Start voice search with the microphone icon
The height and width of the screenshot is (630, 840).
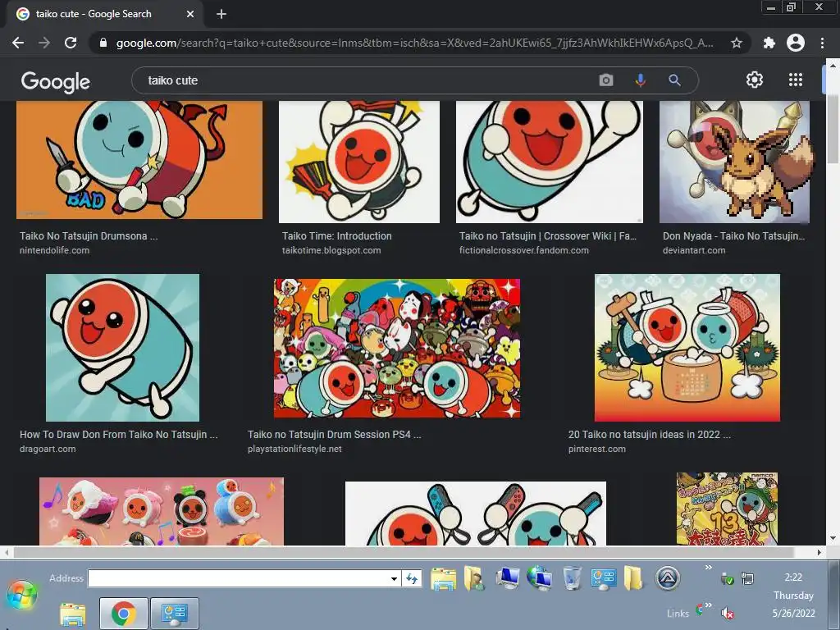coord(640,80)
